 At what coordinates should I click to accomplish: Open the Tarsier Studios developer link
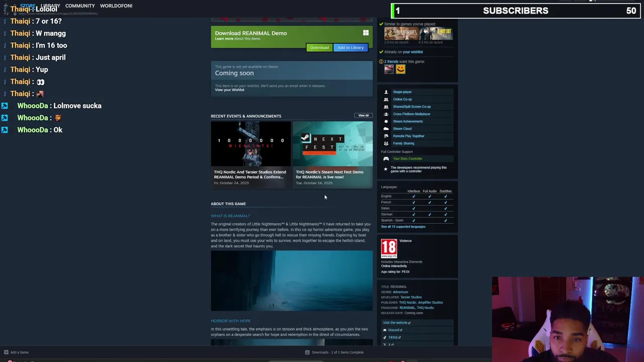411,297
